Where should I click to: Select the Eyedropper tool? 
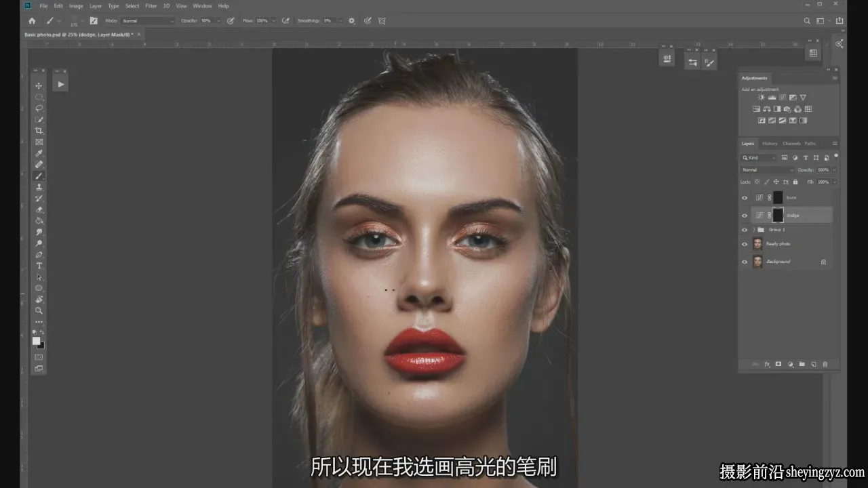(x=39, y=153)
